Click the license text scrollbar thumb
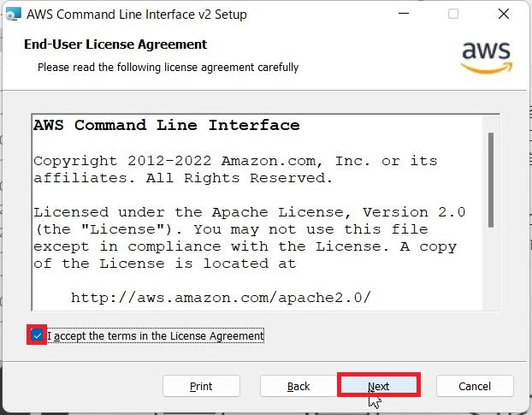 [491, 181]
